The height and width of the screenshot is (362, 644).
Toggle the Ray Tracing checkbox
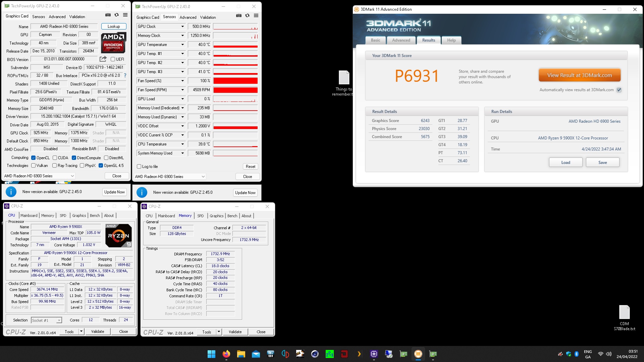coord(54,166)
